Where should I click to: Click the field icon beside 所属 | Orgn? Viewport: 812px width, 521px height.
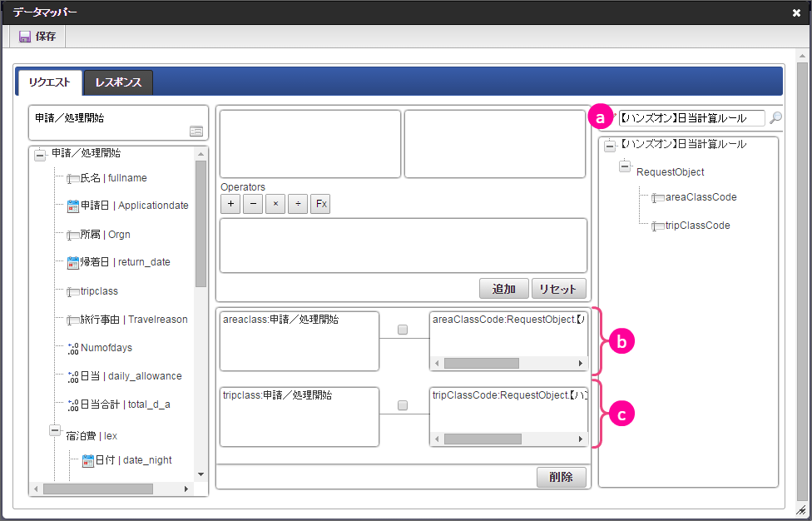click(x=73, y=236)
